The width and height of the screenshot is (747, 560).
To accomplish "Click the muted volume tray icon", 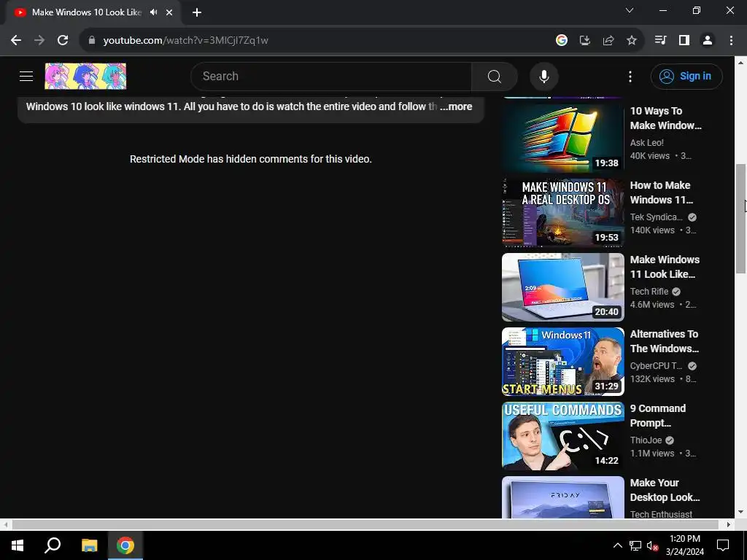I will tap(652, 545).
